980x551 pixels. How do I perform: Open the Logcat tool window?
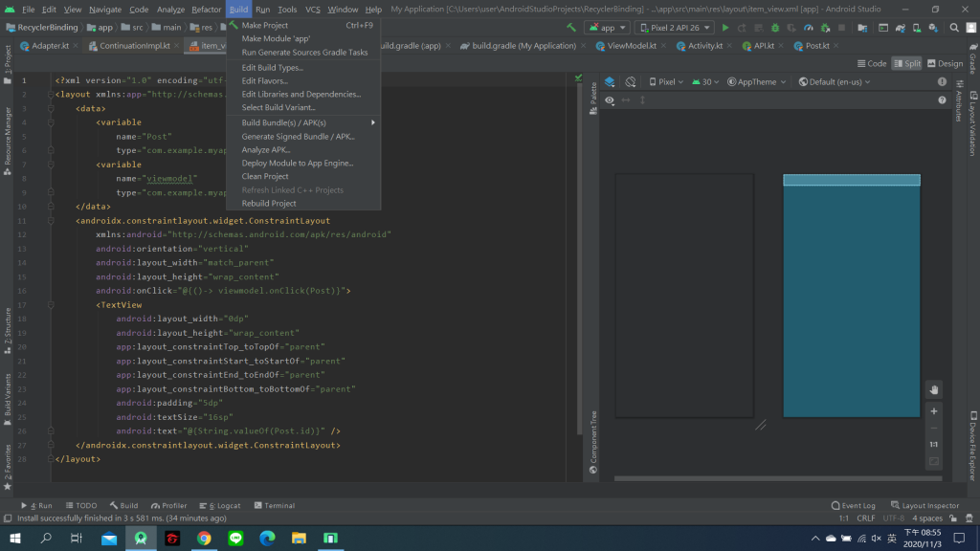coord(220,505)
